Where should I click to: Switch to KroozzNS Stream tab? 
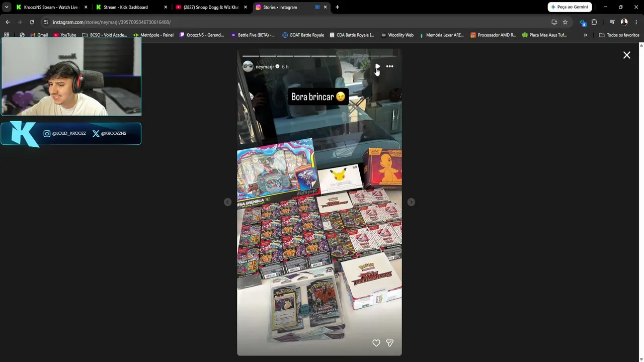(x=51, y=7)
